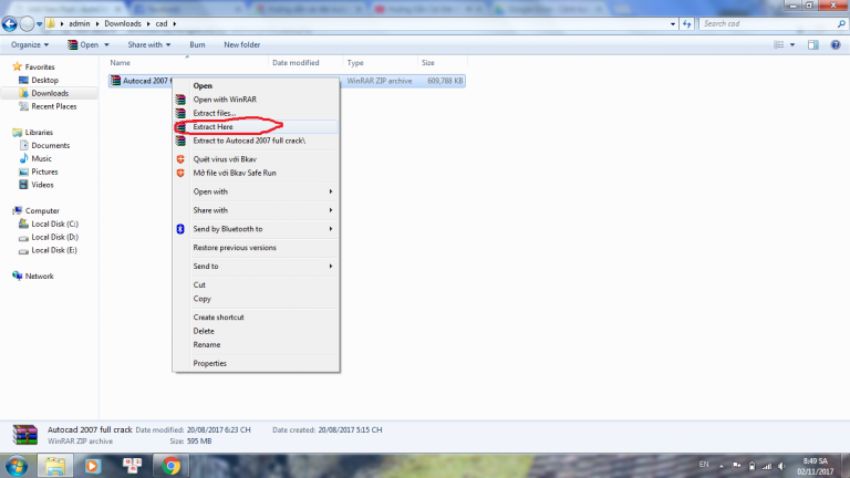Screen dimensions: 850x478
Task: Open Videos library in the sidebar
Action: (x=42, y=185)
